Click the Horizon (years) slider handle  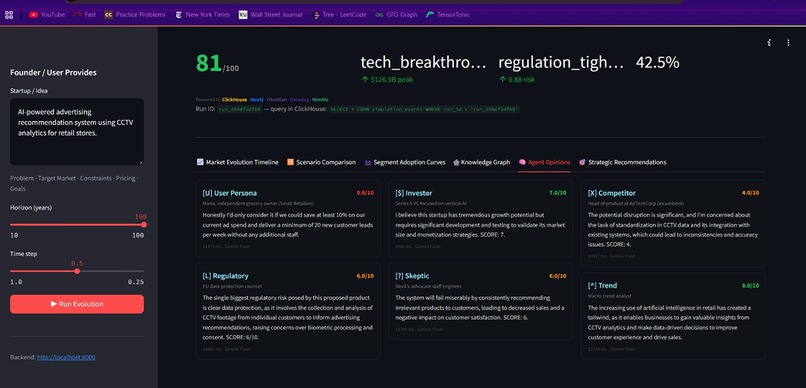click(144, 225)
